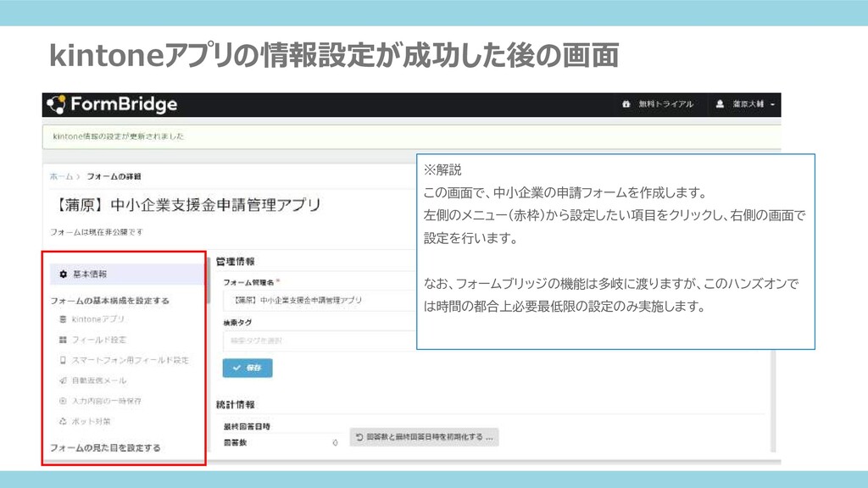Screen dimensions: 868x488
Task: Save the form with 保存 button
Action: click(x=248, y=368)
